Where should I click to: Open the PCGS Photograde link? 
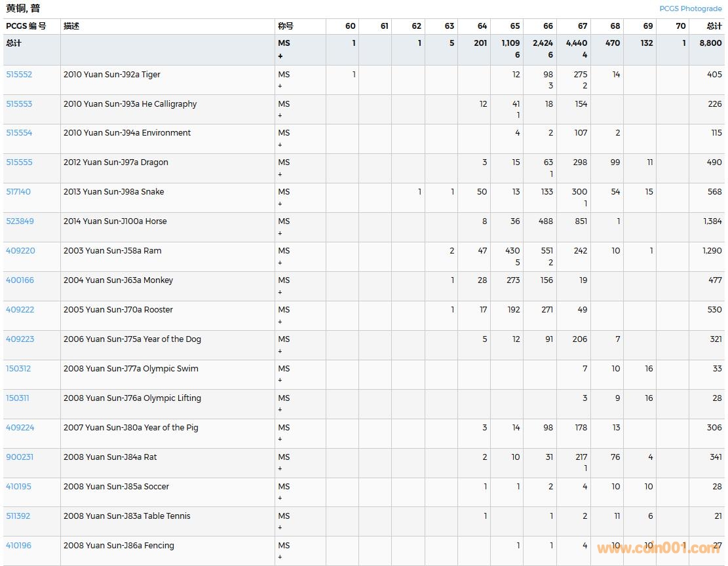point(691,9)
